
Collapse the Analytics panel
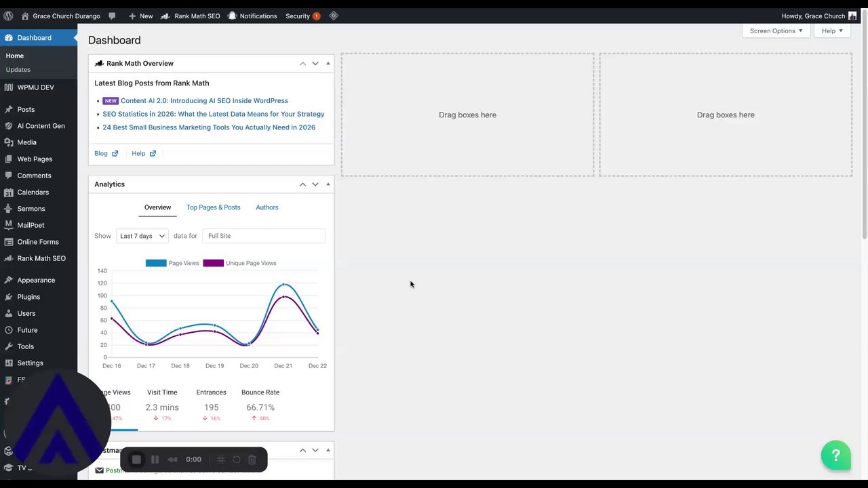[328, 184]
